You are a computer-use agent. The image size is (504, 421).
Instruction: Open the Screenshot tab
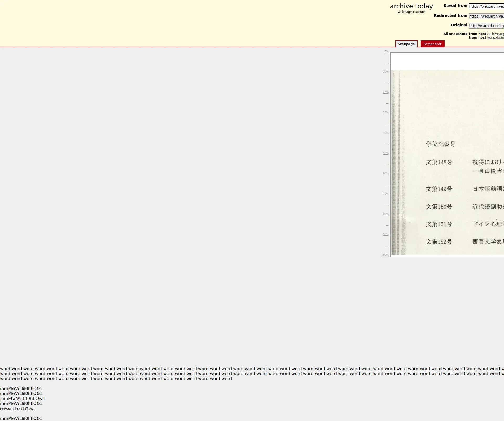[432, 44]
